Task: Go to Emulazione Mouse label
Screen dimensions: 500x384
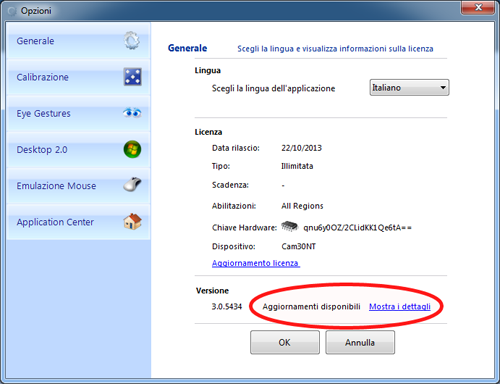Action: pos(56,186)
